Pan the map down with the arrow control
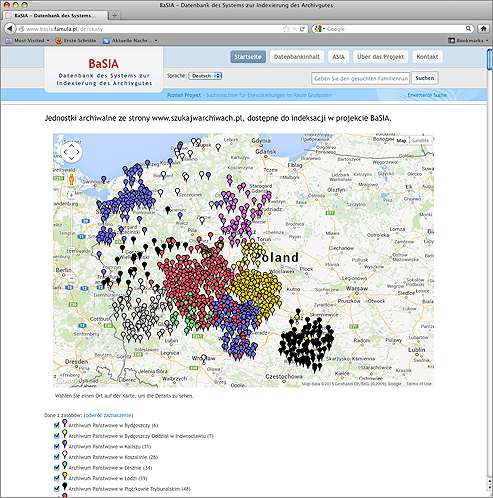The height and width of the screenshot is (498, 493). [72, 158]
